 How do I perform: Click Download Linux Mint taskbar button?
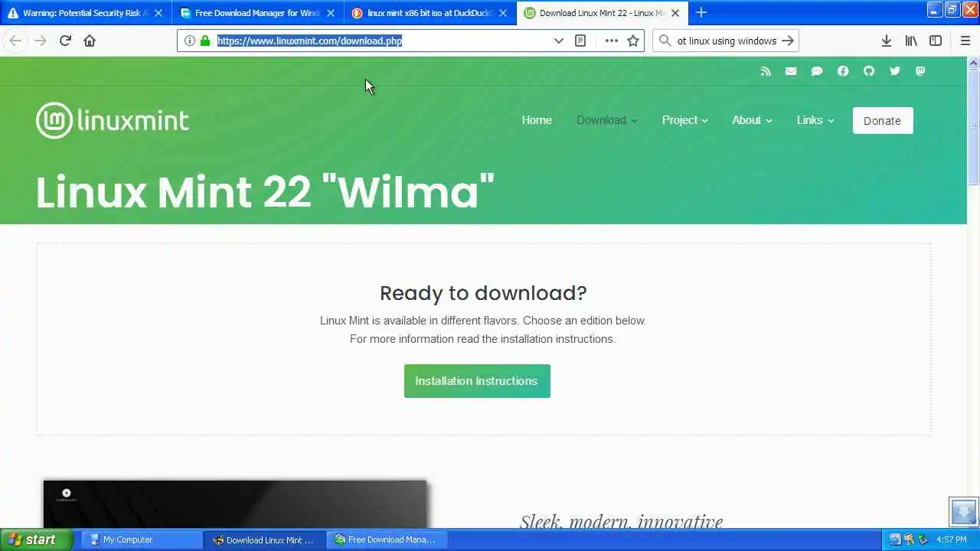pos(265,540)
